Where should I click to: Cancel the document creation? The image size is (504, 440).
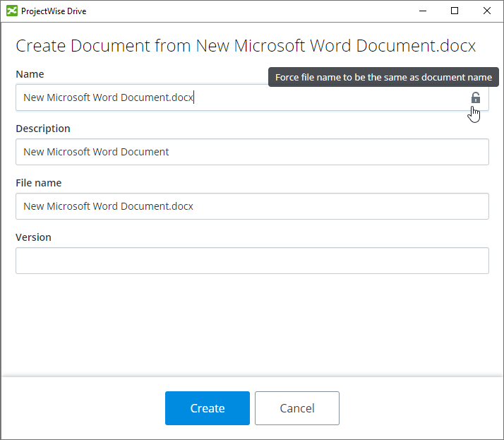tap(297, 408)
